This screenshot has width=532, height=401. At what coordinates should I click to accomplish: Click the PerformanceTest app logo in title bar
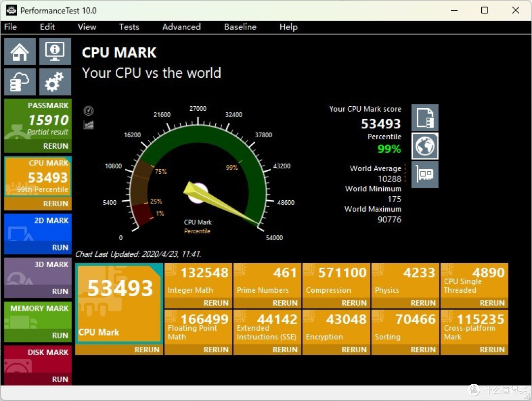pyautogui.click(x=11, y=10)
